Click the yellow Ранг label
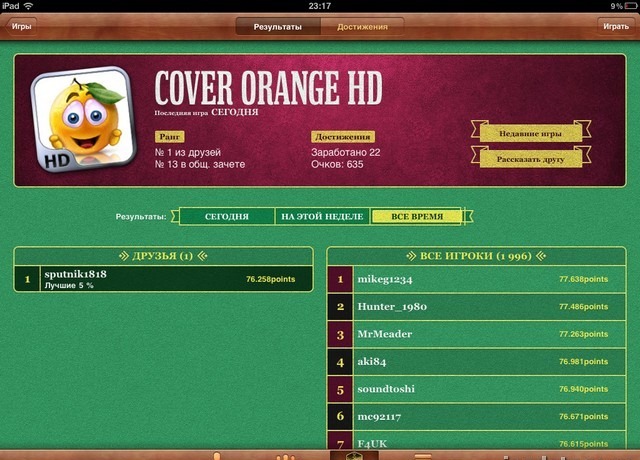The image size is (640, 460). pyautogui.click(x=169, y=137)
